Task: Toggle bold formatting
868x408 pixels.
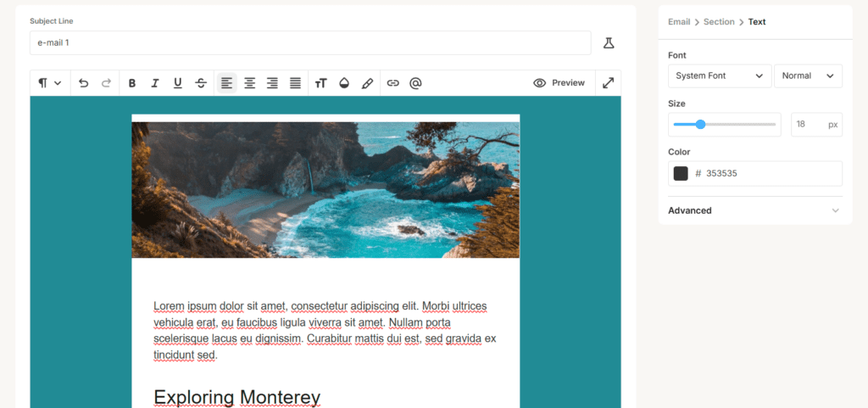Action: point(132,83)
